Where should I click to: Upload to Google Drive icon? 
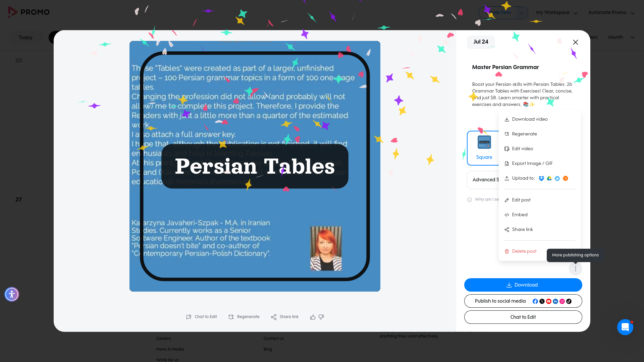[x=549, y=178]
